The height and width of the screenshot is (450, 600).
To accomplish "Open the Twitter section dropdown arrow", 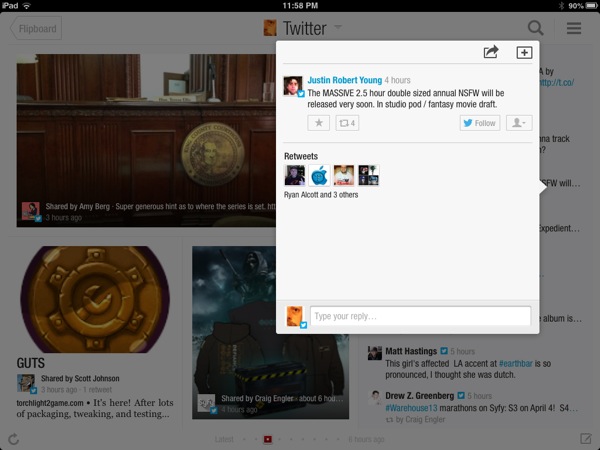I will coord(338,27).
